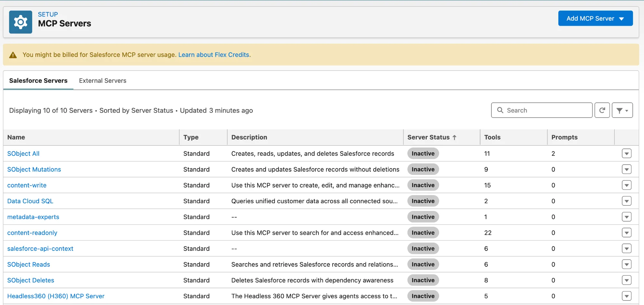Open the Learn about Flex Credits link

[214, 55]
